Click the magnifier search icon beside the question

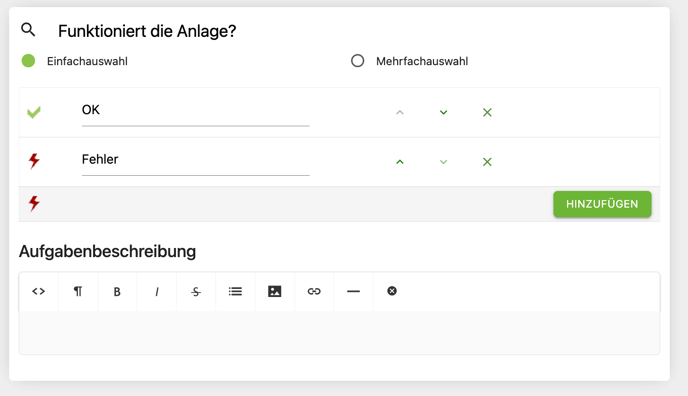28,30
